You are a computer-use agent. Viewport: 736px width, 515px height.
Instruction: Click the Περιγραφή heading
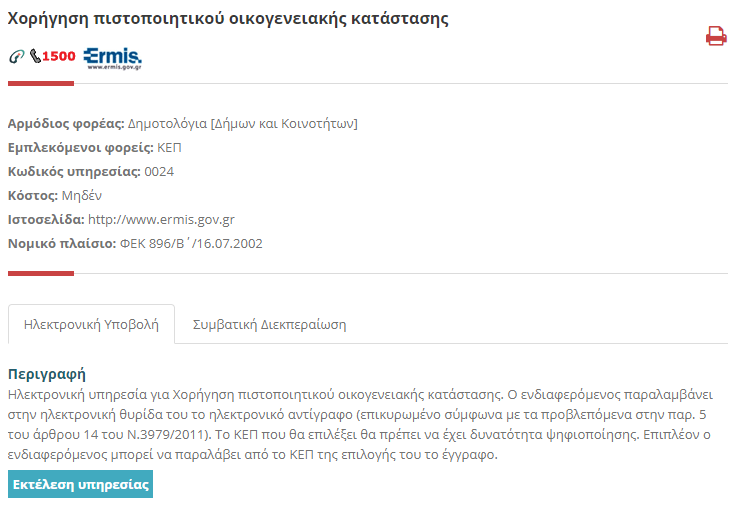pyautogui.click(x=46, y=375)
